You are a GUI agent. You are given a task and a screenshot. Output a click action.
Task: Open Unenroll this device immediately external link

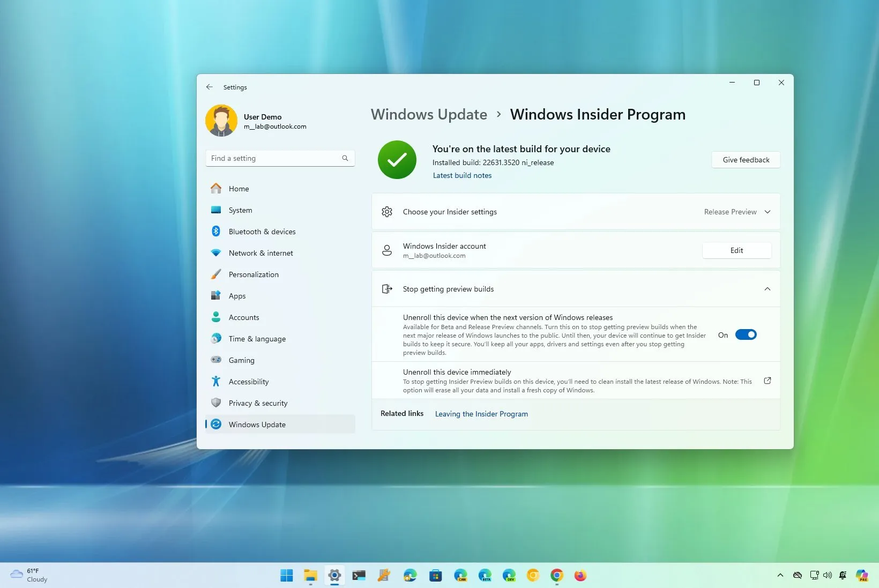coord(767,381)
